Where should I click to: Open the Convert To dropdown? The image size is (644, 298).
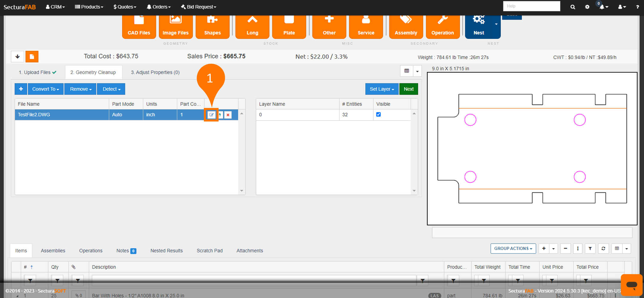(46, 89)
